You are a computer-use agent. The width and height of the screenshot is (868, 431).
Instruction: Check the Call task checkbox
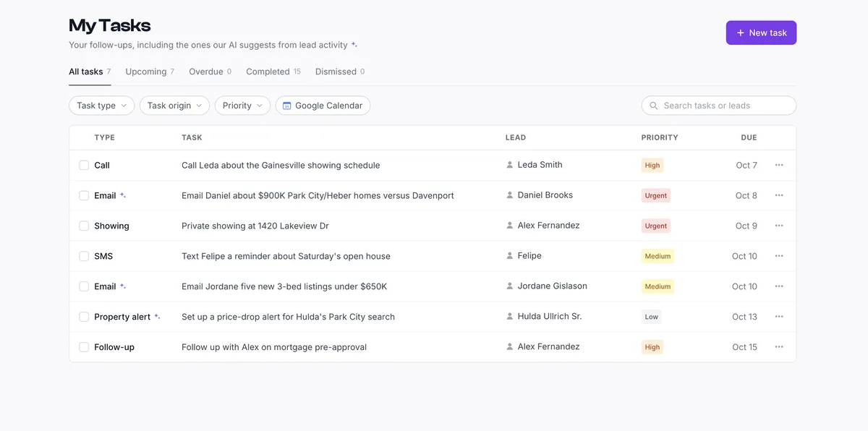tap(84, 165)
